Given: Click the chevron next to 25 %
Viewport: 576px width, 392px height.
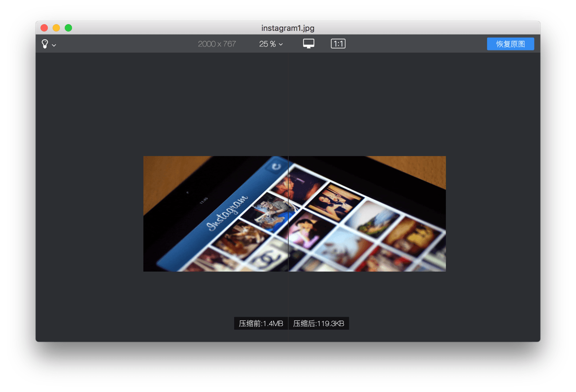Looking at the screenshot, I should 281,44.
